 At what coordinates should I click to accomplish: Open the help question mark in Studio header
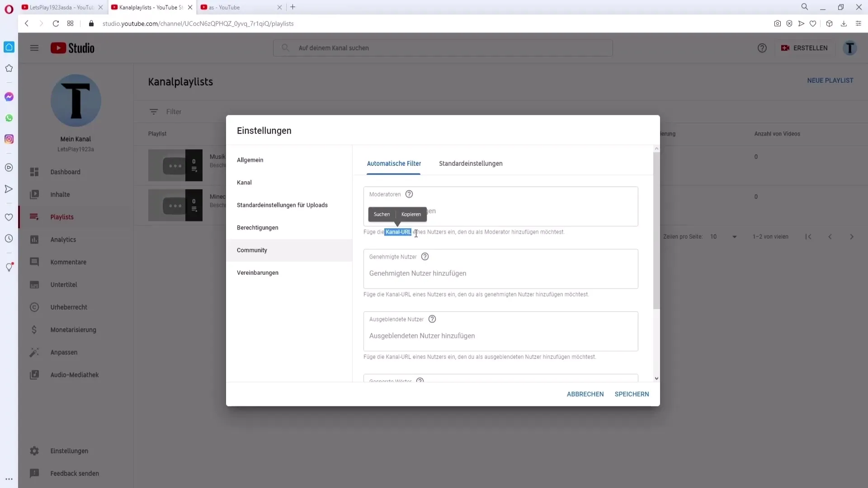coord(762,48)
